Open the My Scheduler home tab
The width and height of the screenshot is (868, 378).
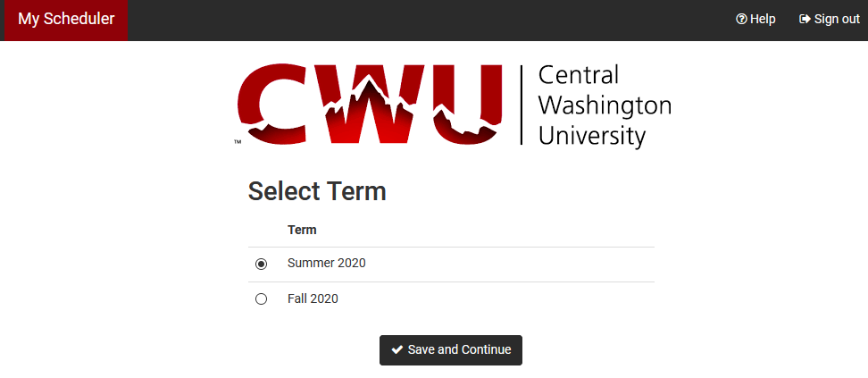point(66,20)
